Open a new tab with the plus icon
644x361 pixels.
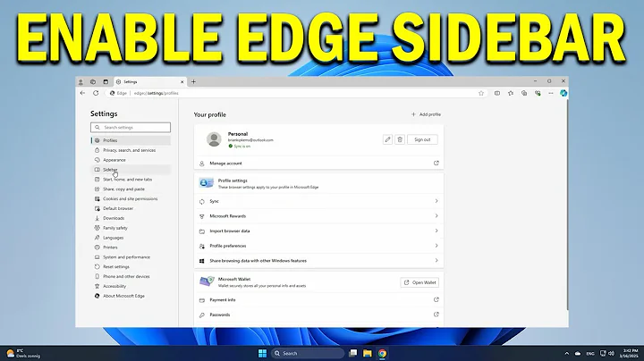click(193, 81)
